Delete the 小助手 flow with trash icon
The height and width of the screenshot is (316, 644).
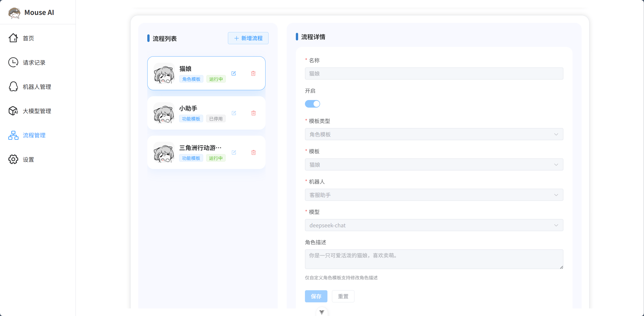click(x=253, y=113)
